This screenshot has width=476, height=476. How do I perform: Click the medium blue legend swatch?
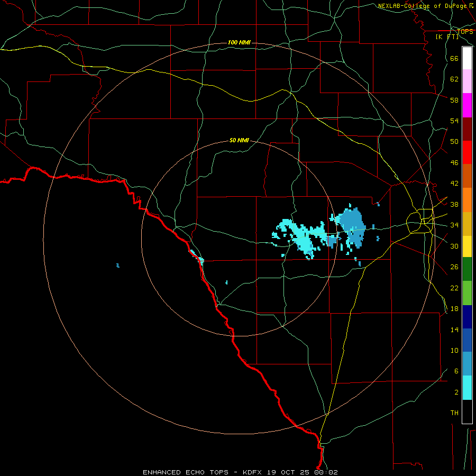pos(467,340)
